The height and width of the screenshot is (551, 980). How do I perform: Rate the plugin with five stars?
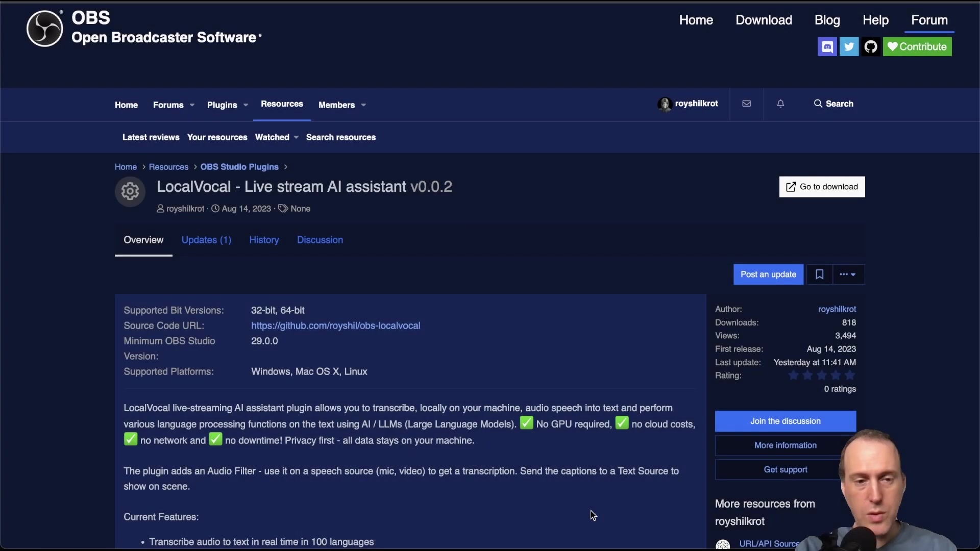click(850, 375)
